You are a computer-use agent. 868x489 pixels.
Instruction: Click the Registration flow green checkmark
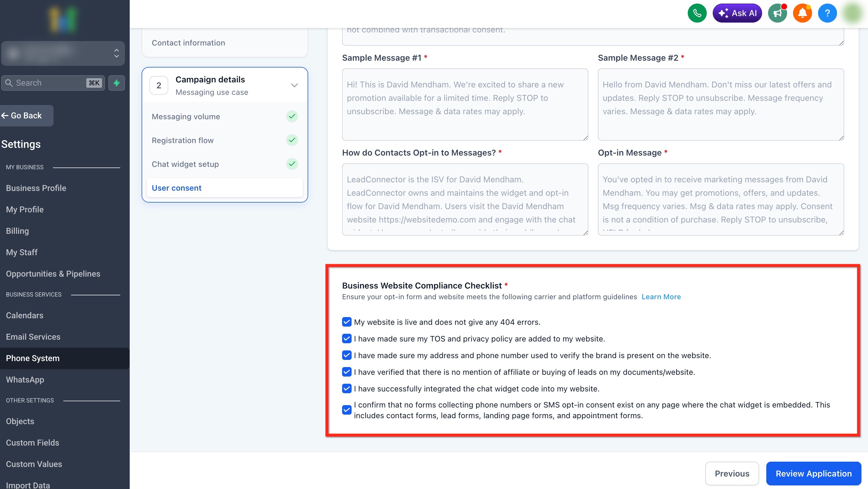click(292, 140)
